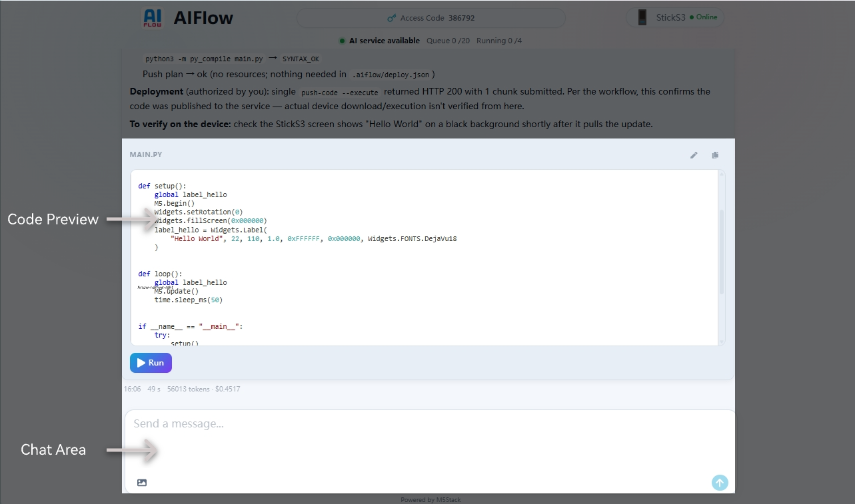Click the M5.begin() code line

point(175,204)
